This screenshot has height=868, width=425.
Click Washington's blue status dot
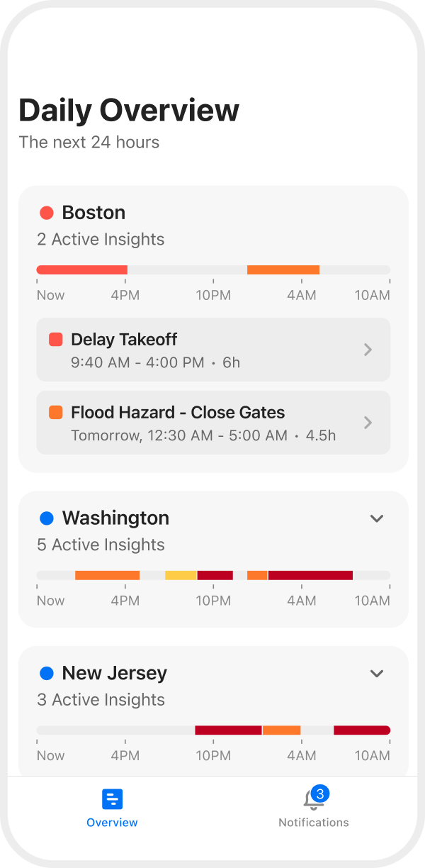[46, 518]
